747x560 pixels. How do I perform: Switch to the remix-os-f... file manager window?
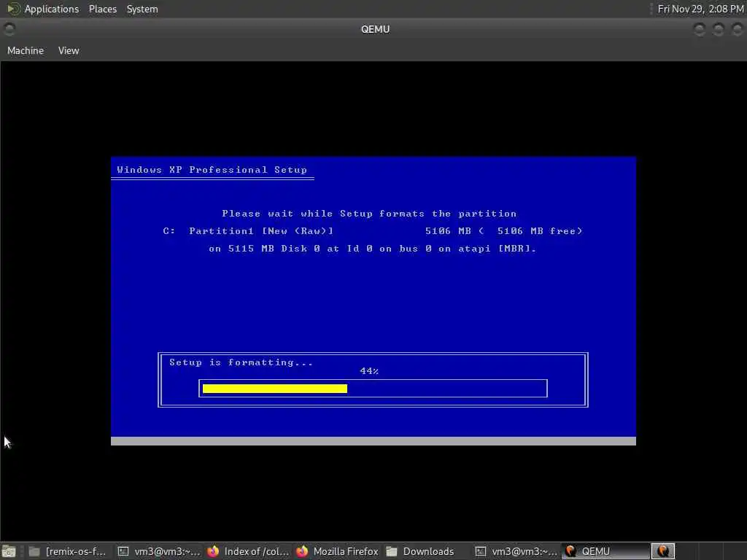click(67, 551)
